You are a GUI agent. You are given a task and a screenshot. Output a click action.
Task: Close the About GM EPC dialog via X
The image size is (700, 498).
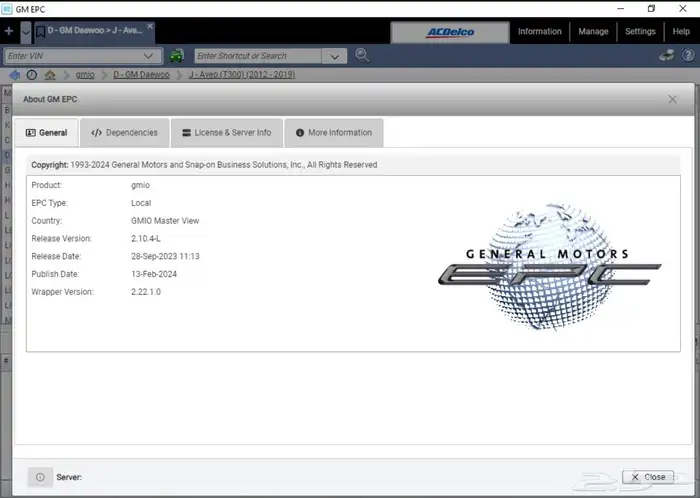click(673, 99)
